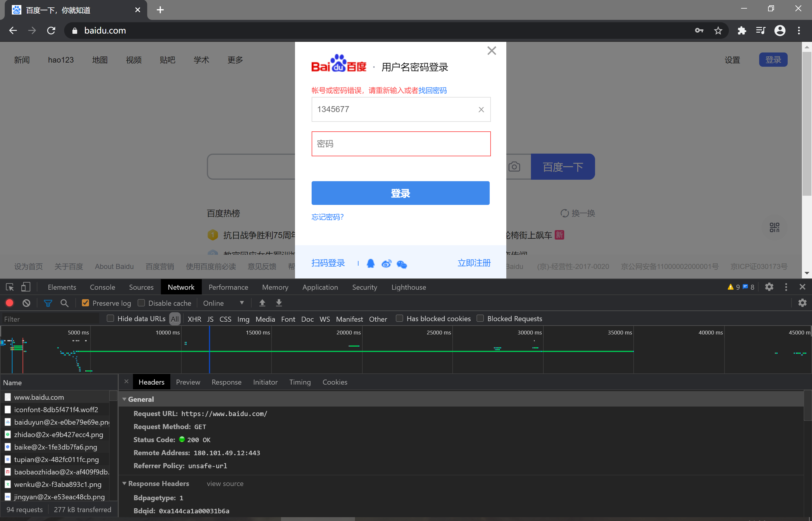This screenshot has height=521, width=812.
Task: Switch to the Elements panel
Action: pyautogui.click(x=62, y=287)
